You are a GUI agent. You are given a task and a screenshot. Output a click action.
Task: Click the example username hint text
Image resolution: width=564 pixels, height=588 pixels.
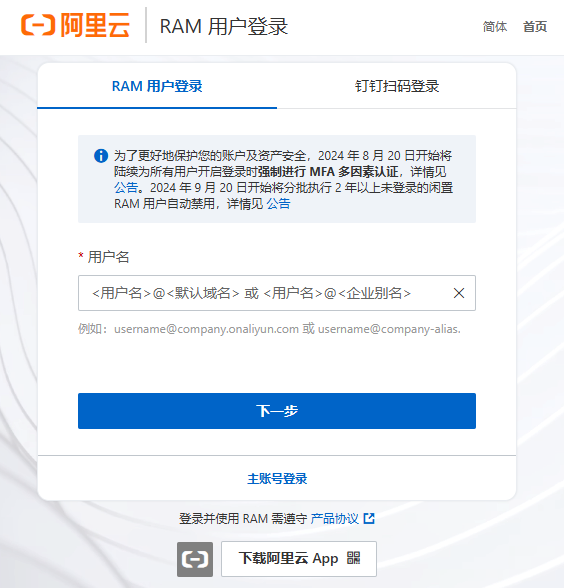pyautogui.click(x=269, y=329)
